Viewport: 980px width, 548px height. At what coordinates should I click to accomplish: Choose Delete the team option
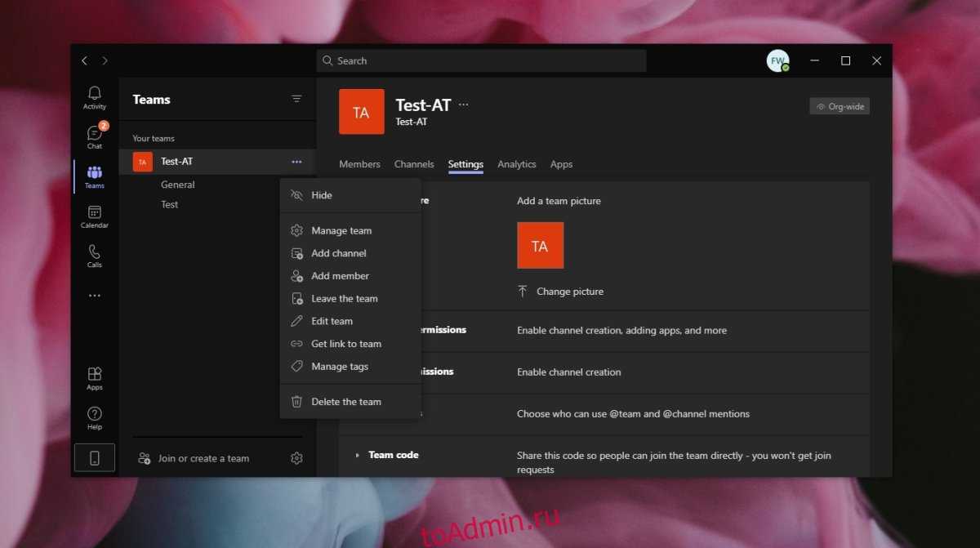[x=345, y=402]
